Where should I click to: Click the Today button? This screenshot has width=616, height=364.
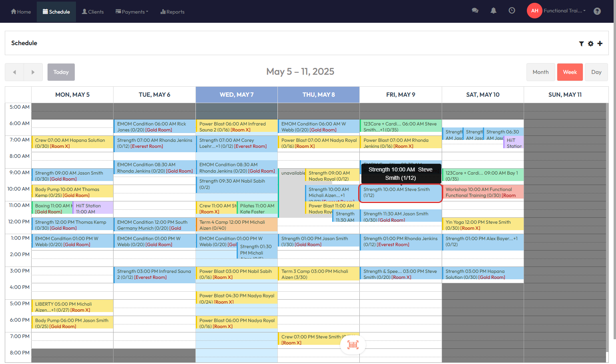(61, 72)
